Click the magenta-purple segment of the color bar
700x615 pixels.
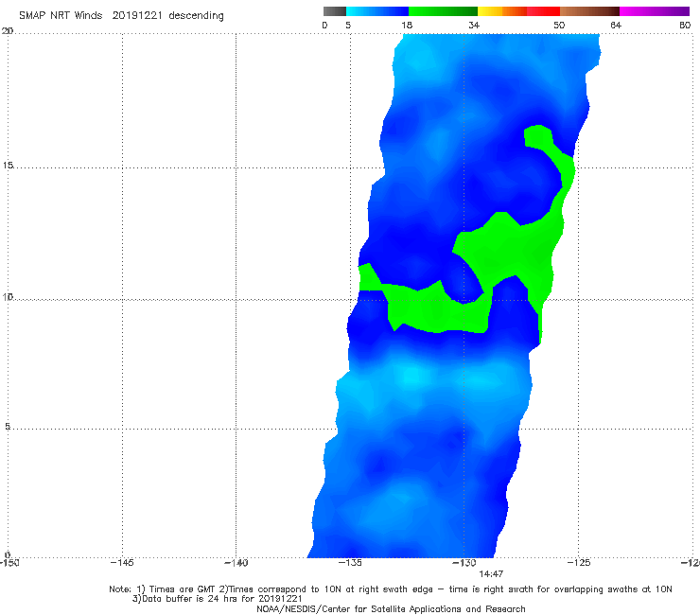pyautogui.click(x=655, y=11)
